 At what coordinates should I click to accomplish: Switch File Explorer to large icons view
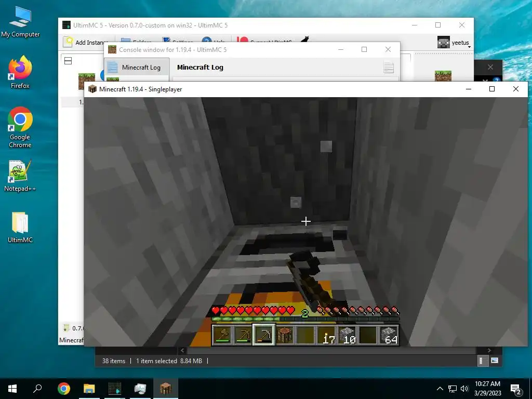[x=495, y=361]
